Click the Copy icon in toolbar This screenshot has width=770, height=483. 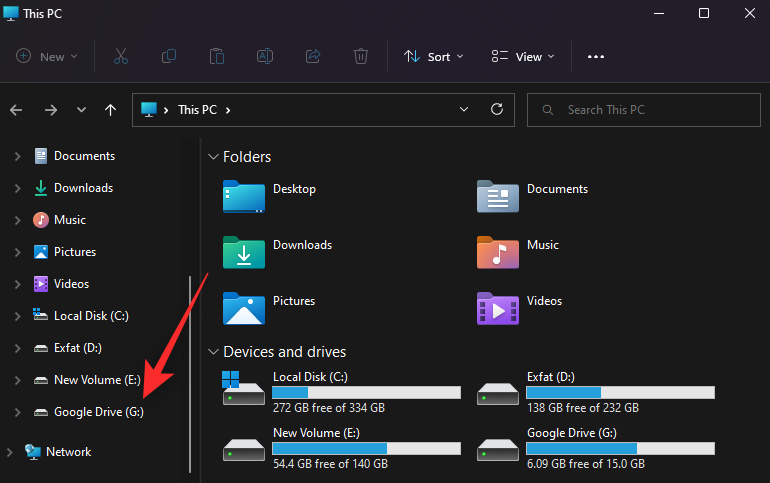tap(168, 56)
